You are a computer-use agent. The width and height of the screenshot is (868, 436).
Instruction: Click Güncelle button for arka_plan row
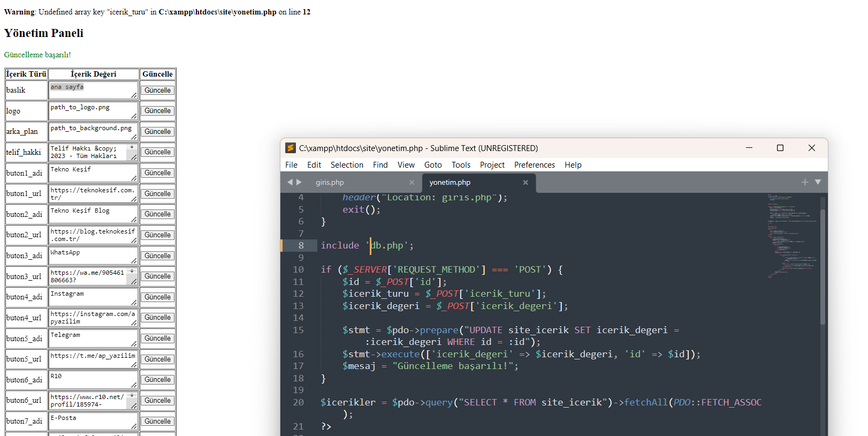click(x=157, y=132)
